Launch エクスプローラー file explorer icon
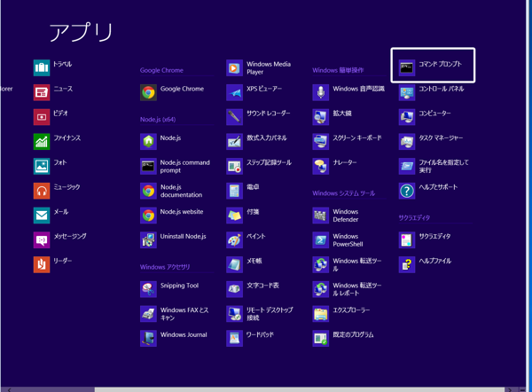The image size is (532, 392). pos(321,314)
